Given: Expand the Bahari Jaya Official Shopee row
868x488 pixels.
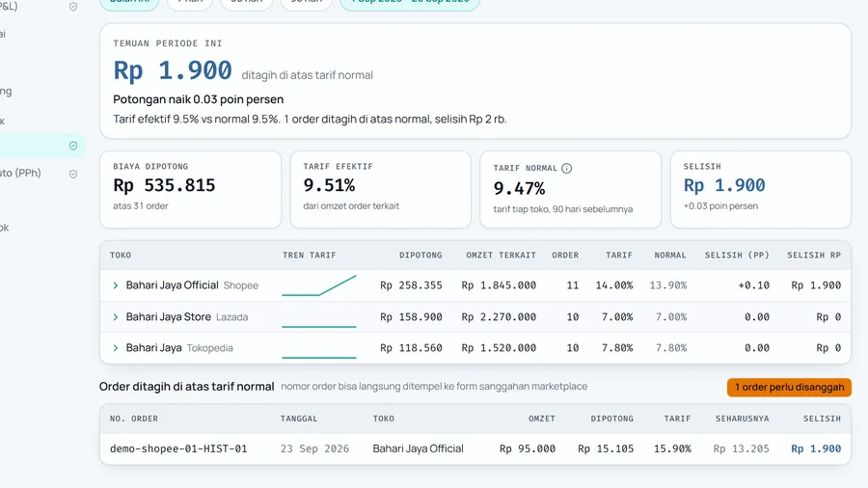Looking at the screenshot, I should coord(115,285).
